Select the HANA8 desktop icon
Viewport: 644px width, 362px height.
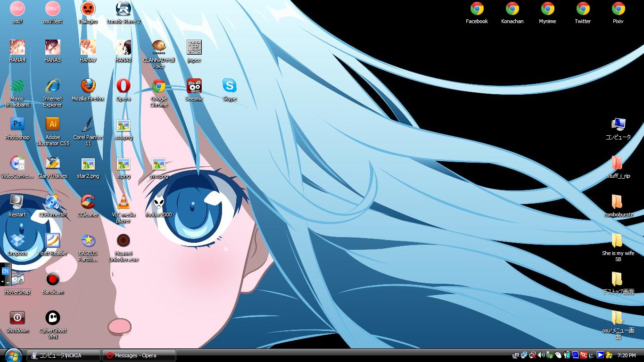pyautogui.click(x=124, y=51)
